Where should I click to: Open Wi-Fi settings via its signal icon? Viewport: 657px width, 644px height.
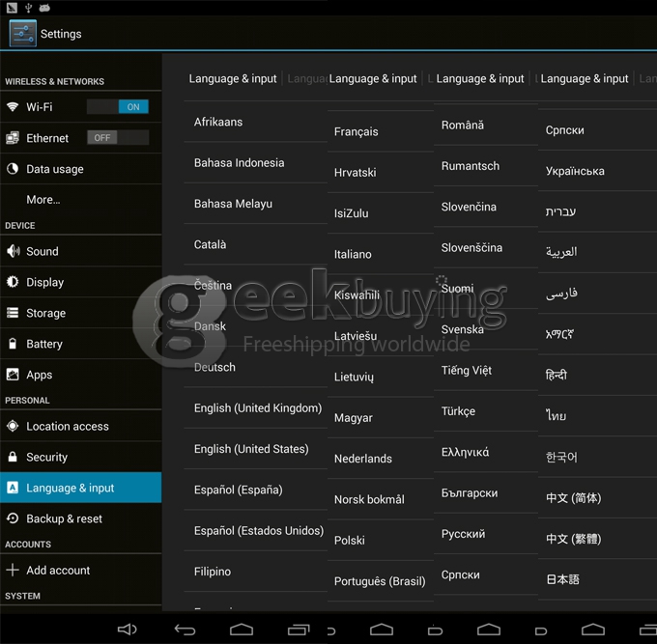pos(13,107)
